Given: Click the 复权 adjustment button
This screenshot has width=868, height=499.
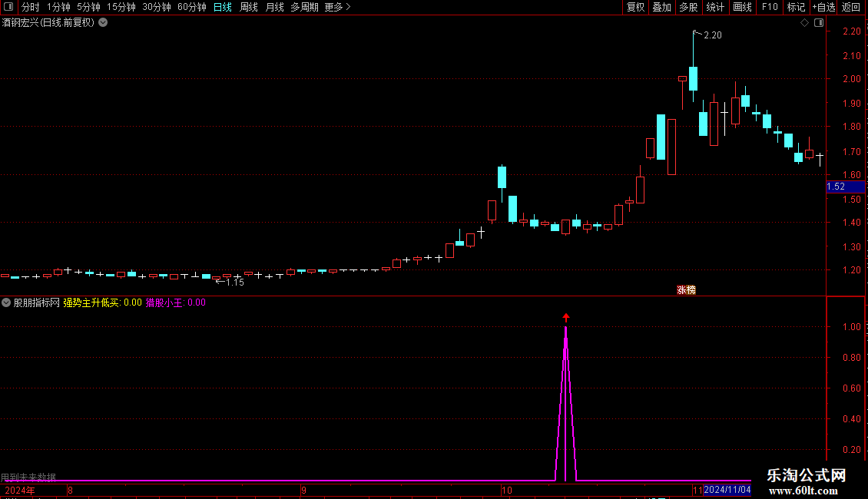Looking at the screenshot, I should pyautogui.click(x=635, y=7).
